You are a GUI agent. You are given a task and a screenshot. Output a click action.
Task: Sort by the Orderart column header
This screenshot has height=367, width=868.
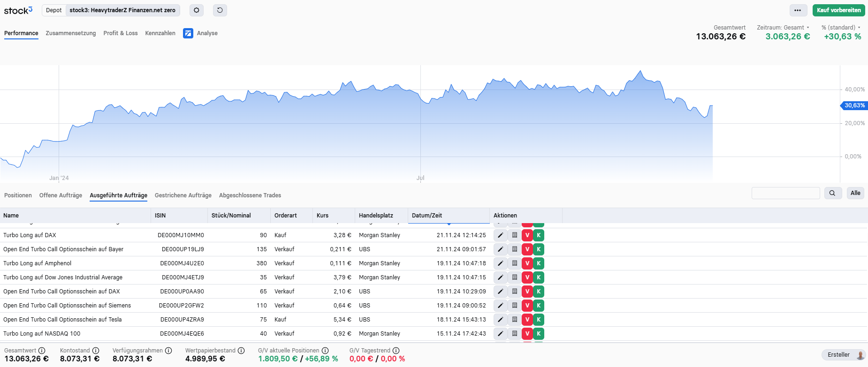[292, 216]
